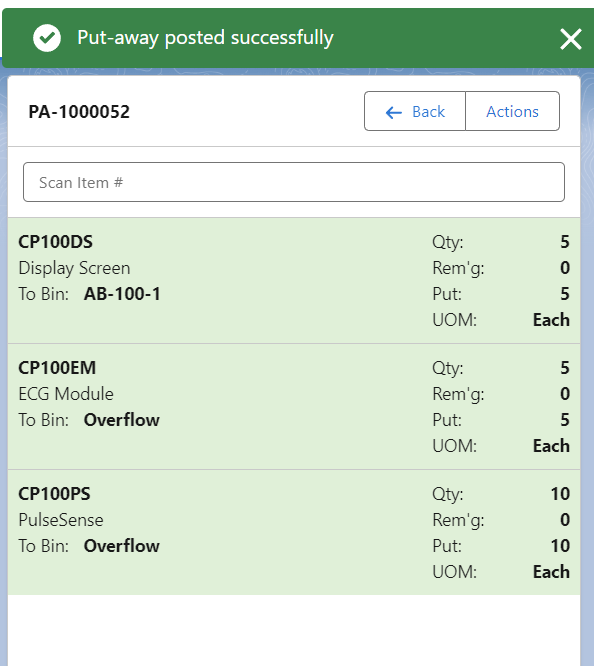
Task: Select the CP100EM ECG Module line
Action: 294,406
